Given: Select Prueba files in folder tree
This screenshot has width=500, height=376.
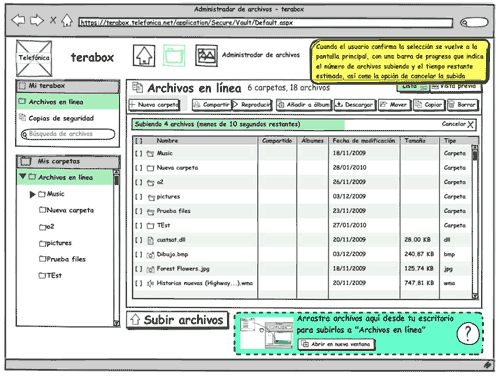Looking at the screenshot, I should pyautogui.click(x=62, y=259).
